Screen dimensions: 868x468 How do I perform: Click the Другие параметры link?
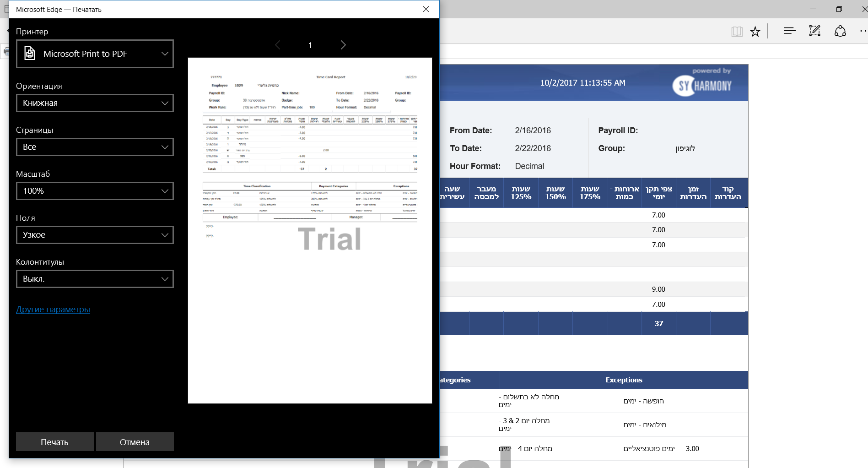[x=53, y=310]
